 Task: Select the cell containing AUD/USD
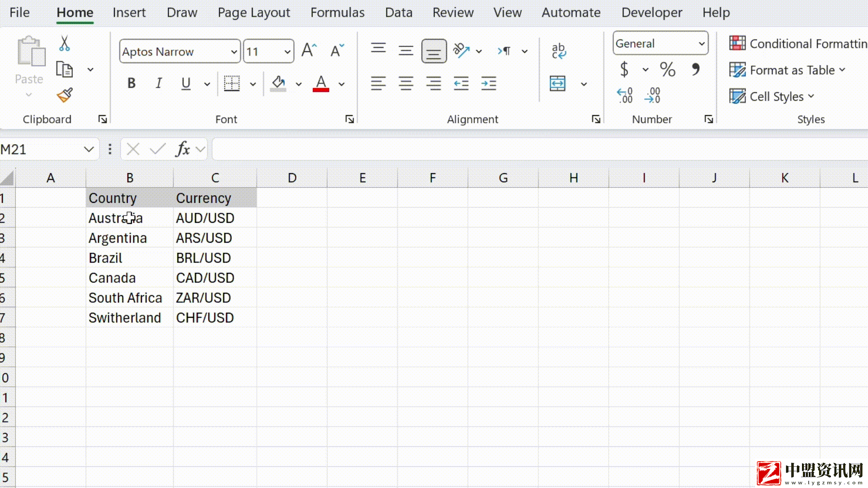[215, 218]
